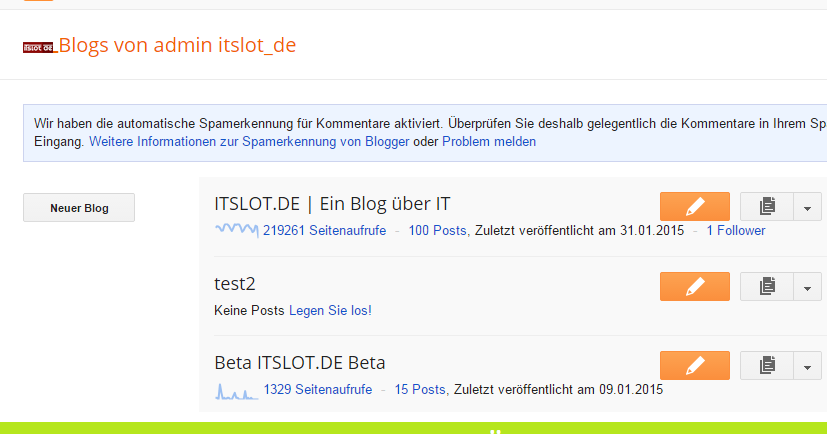This screenshot has height=434, width=827.
Task: Click Legen Sie los! link
Action: point(330,310)
